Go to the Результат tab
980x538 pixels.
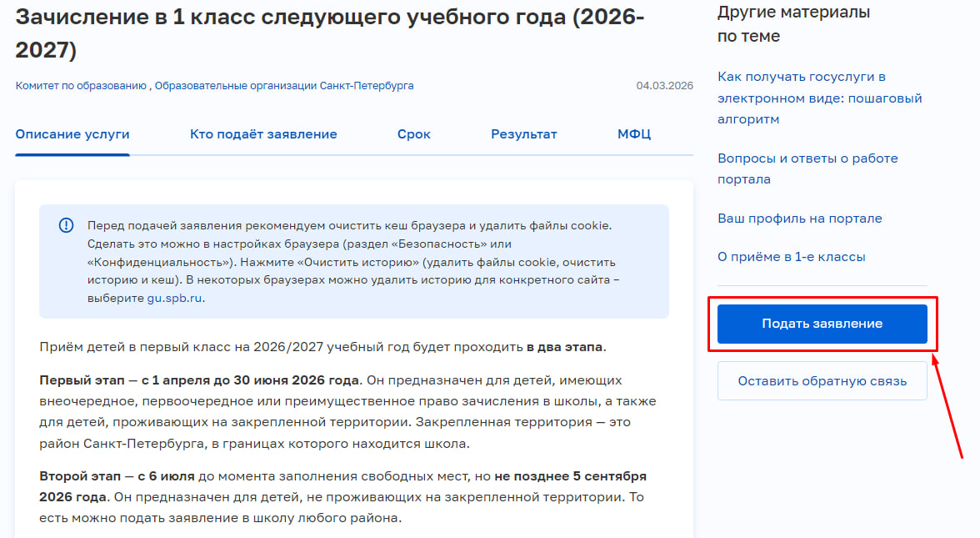point(523,134)
